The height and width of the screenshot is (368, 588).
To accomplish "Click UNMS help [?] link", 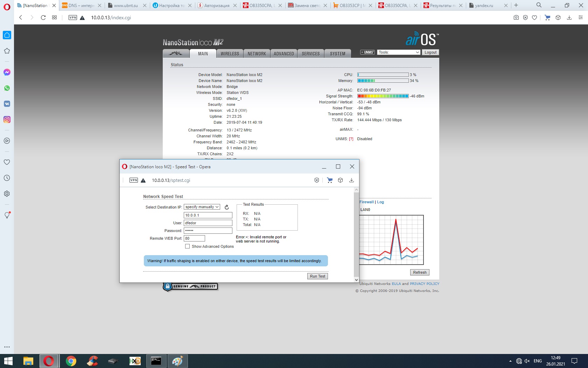I will [351, 139].
